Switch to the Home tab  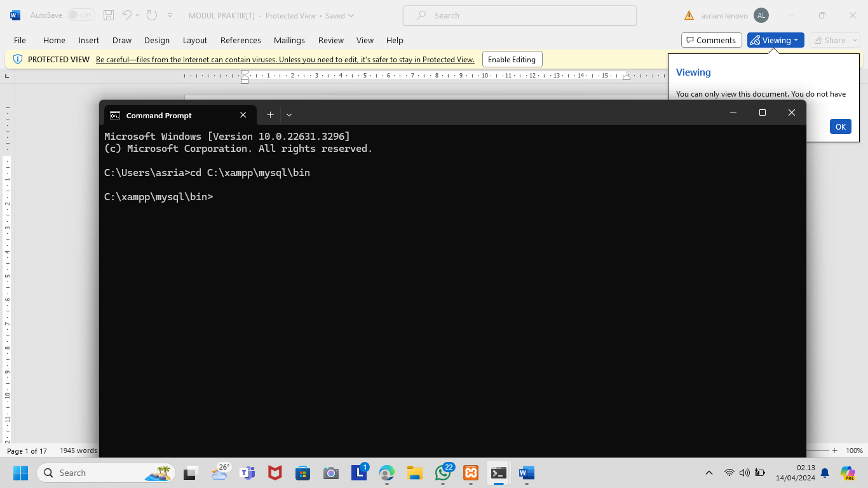pos(54,40)
